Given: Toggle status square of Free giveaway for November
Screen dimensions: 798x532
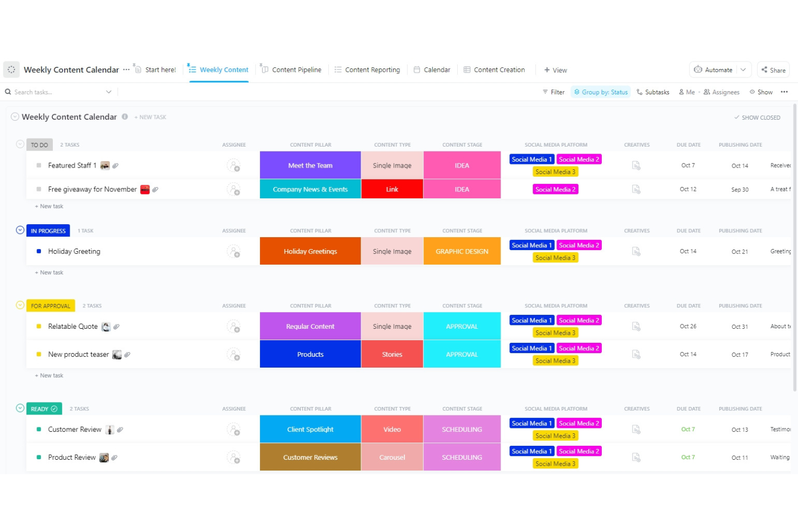Looking at the screenshot, I should 39,189.
